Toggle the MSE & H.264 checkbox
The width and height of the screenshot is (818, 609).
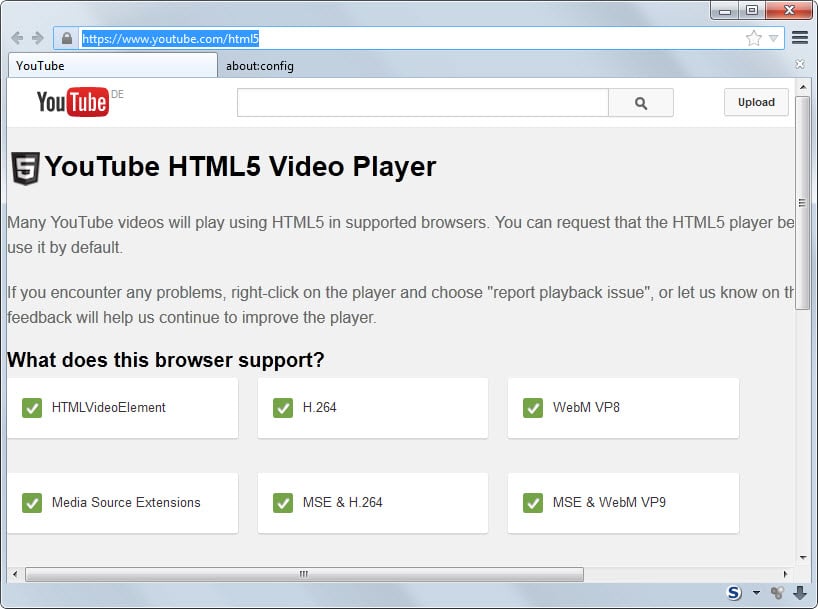283,503
